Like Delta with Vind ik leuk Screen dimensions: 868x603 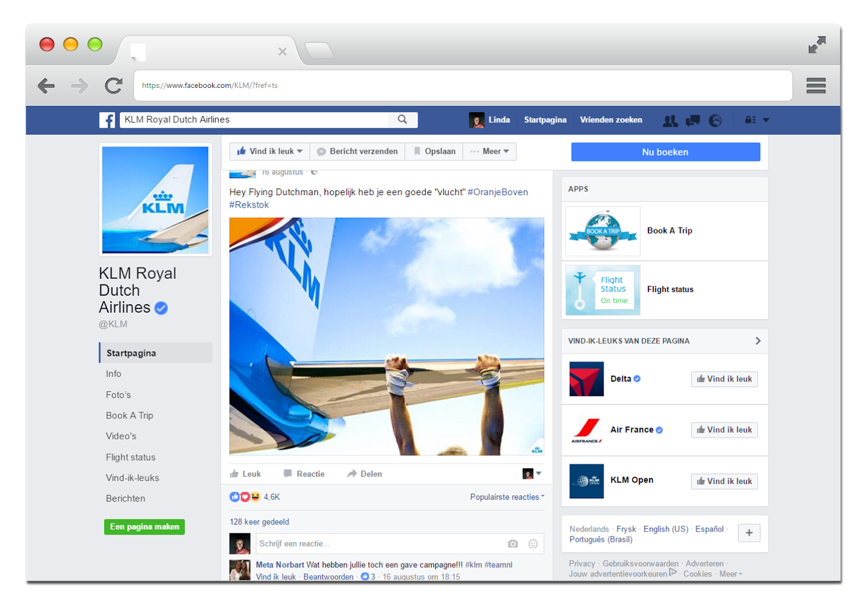click(724, 379)
